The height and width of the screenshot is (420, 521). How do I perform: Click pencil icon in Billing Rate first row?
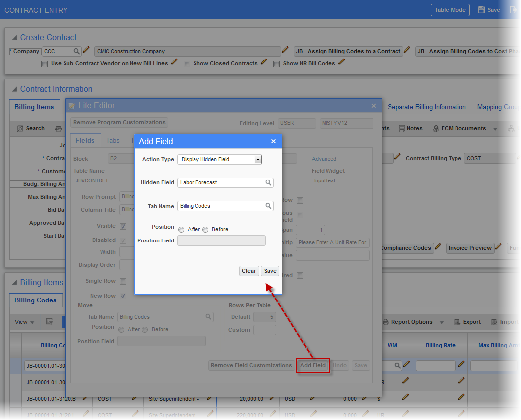(461, 364)
